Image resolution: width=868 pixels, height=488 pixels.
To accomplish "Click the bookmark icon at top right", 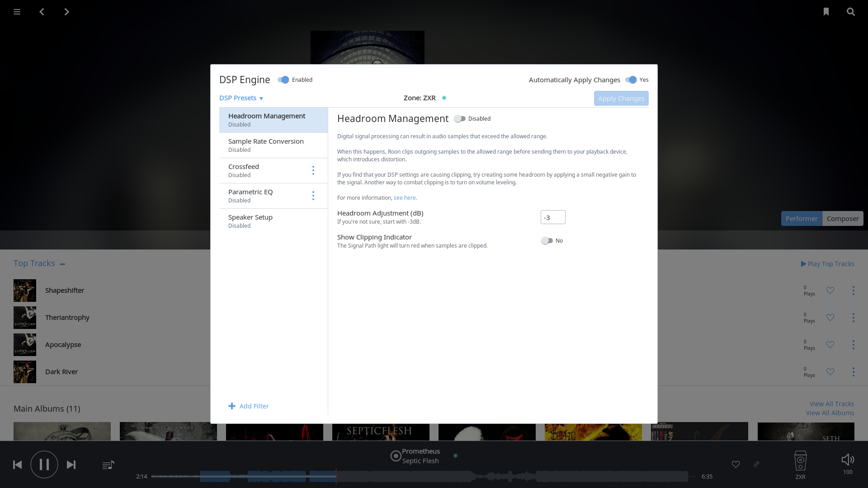I will (826, 12).
